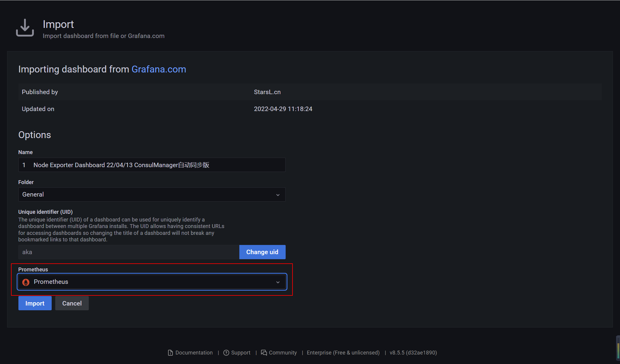Viewport: 620px width, 364px height.
Task: Click the Options section heading
Action: point(34,135)
